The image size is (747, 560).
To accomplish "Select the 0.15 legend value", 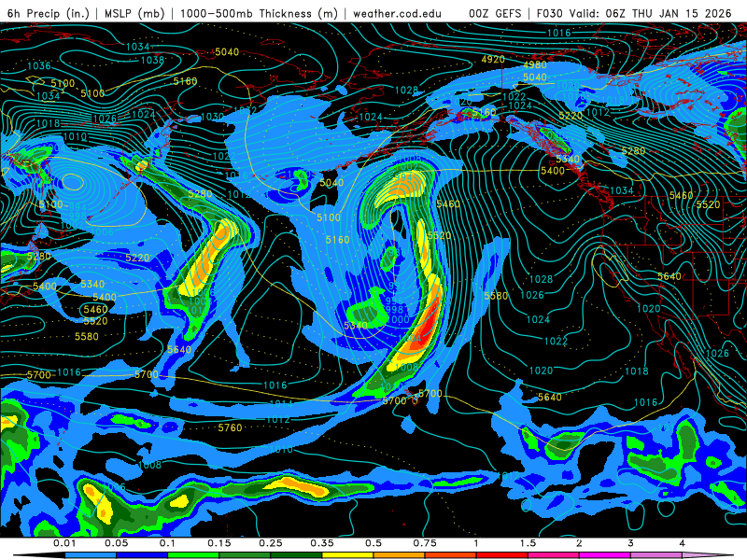I will point(219,543).
